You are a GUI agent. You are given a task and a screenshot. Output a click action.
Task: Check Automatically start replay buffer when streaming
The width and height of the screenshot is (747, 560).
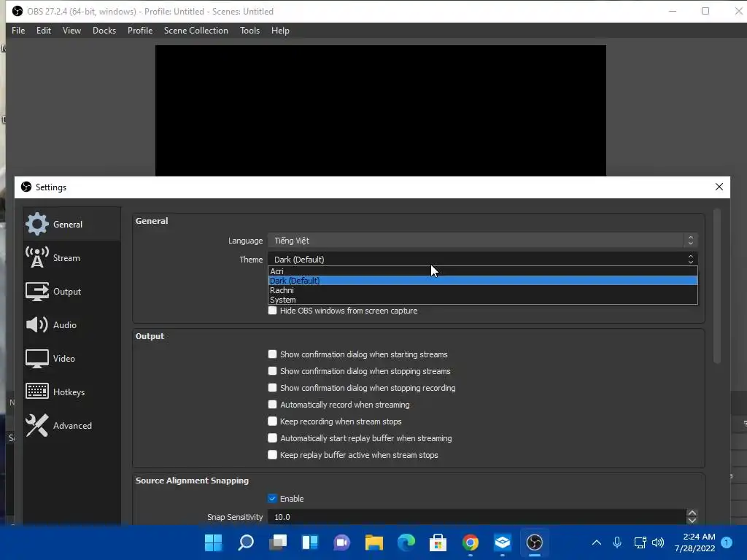tap(273, 438)
